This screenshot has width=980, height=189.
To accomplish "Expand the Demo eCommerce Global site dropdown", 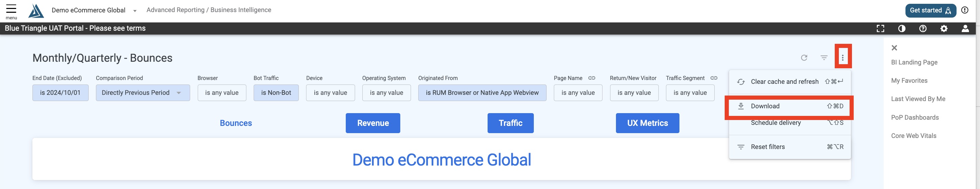I will pos(135,11).
